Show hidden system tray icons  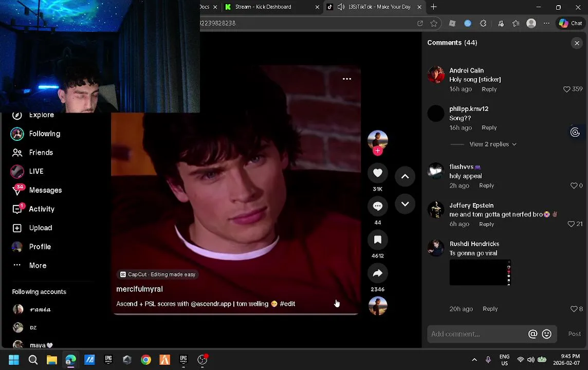(x=474, y=360)
